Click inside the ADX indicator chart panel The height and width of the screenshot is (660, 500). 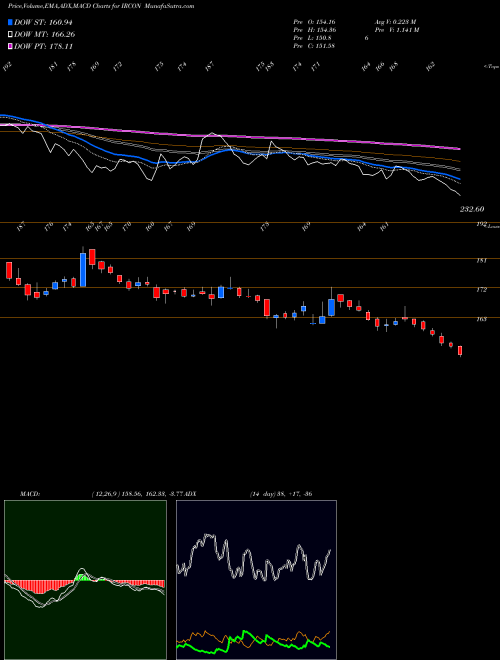pos(256,580)
